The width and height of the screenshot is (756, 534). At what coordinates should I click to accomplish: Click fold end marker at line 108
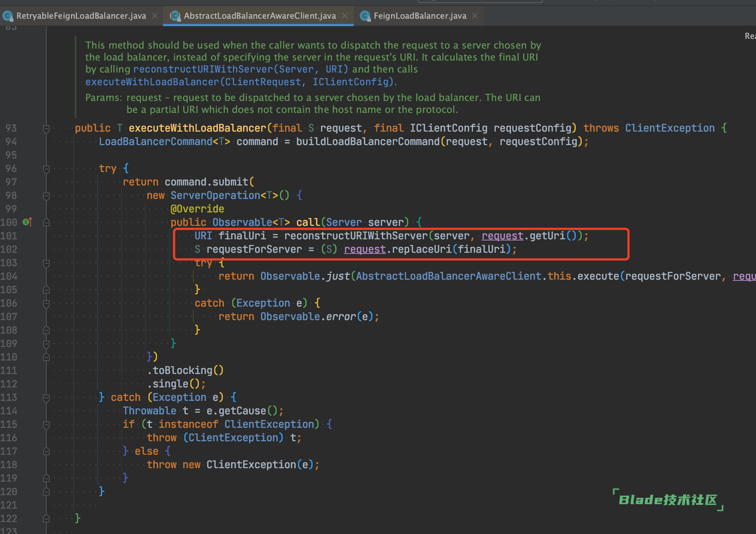coord(46,330)
